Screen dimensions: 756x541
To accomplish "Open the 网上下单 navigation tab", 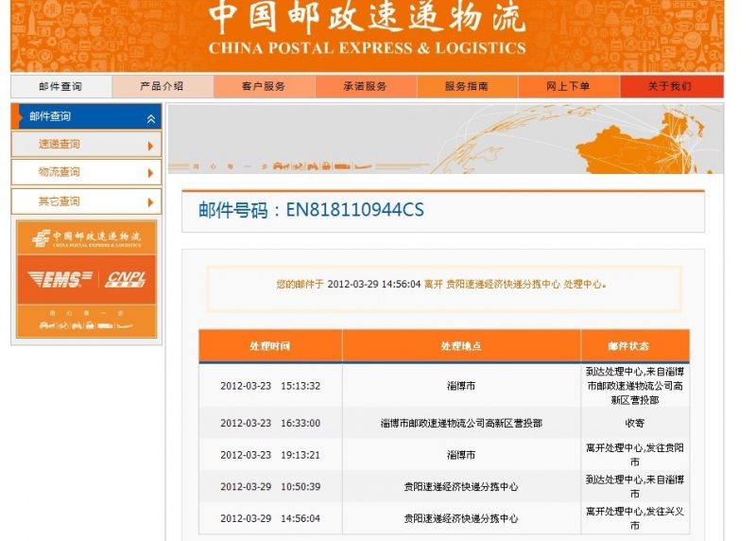I will (x=569, y=86).
